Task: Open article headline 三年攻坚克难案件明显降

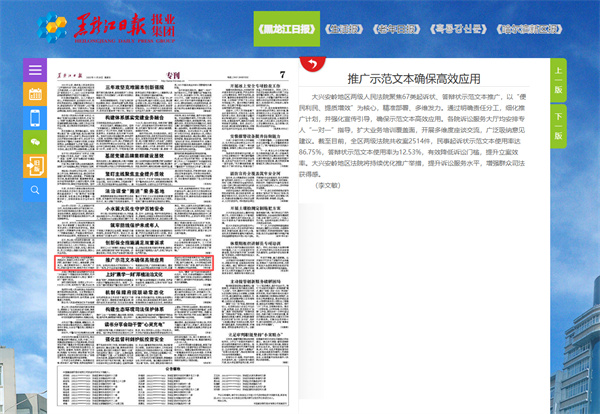Action: coord(133,87)
